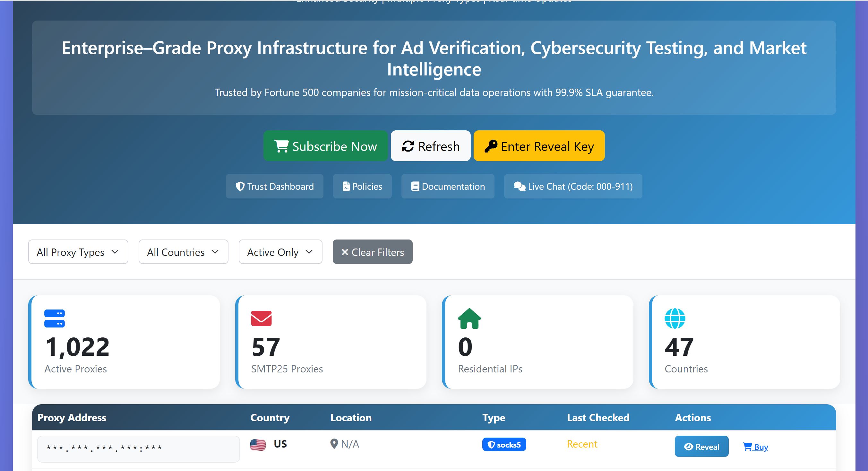Clear all filters
Viewport: 868px width, 471px height.
point(372,252)
